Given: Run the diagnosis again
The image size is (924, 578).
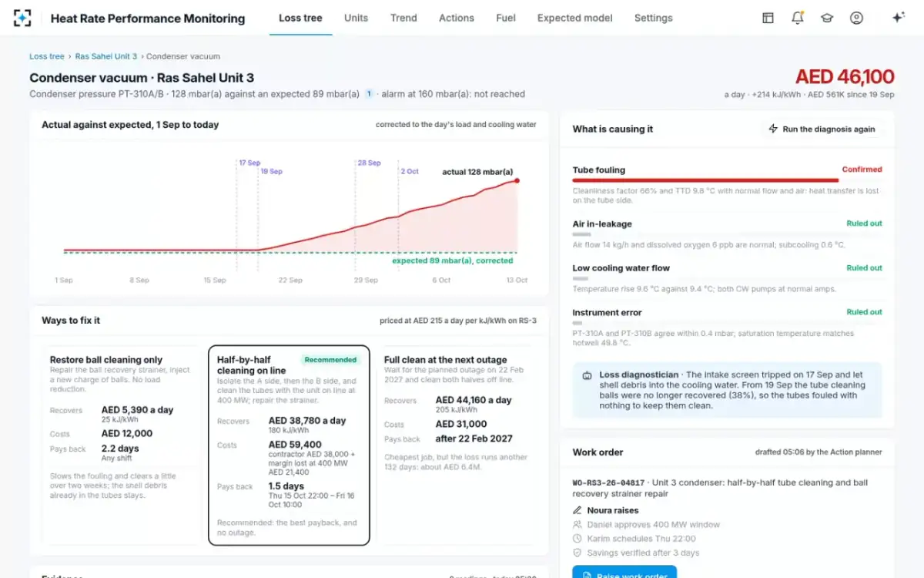Looking at the screenshot, I should click(822, 129).
